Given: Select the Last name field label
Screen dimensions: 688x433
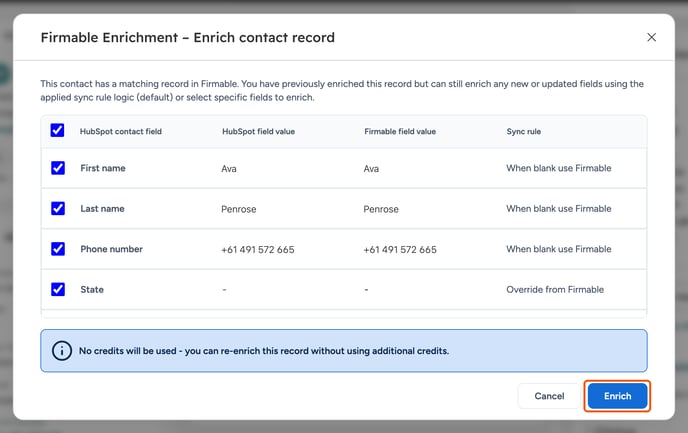Looking at the screenshot, I should pyautogui.click(x=102, y=209).
